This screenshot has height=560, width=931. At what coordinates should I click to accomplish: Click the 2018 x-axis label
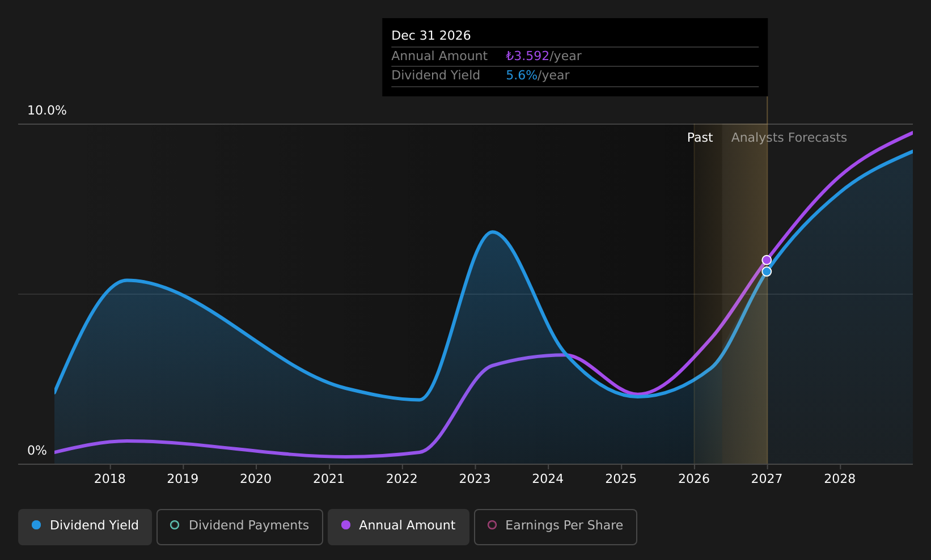(110, 479)
